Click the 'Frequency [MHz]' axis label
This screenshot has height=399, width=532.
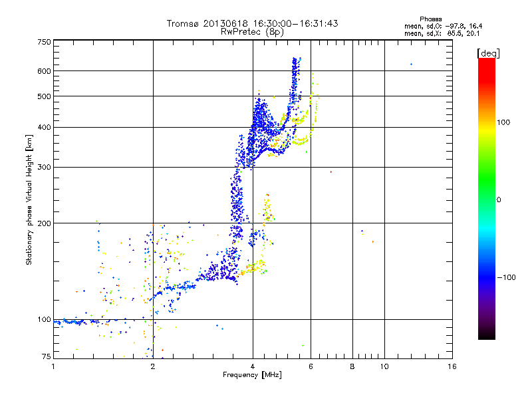pyautogui.click(x=252, y=375)
